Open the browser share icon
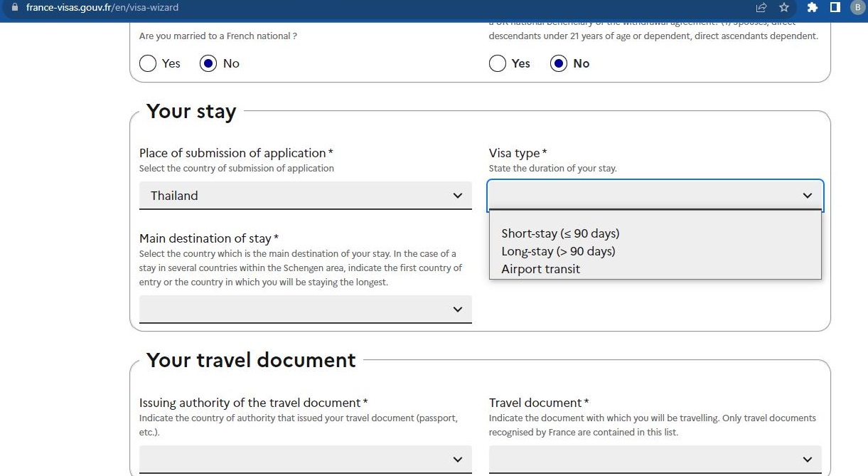Viewport: 868px width, 476px height. [x=761, y=8]
